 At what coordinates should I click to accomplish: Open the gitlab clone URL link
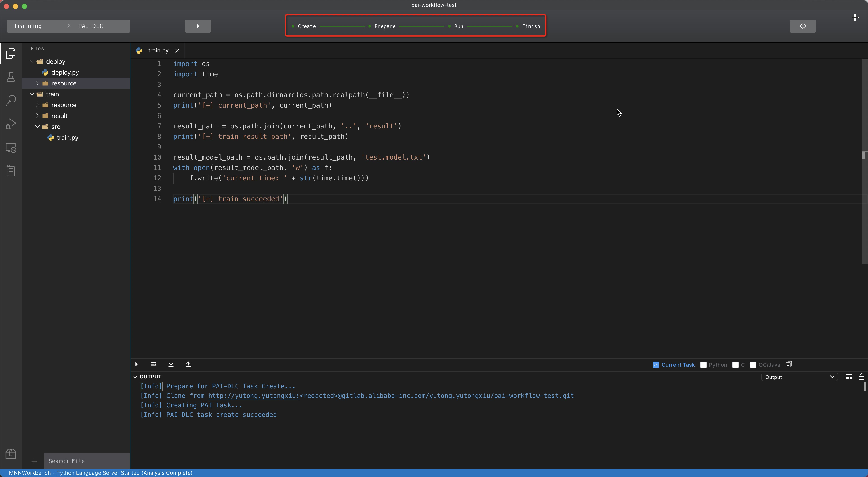(253, 396)
